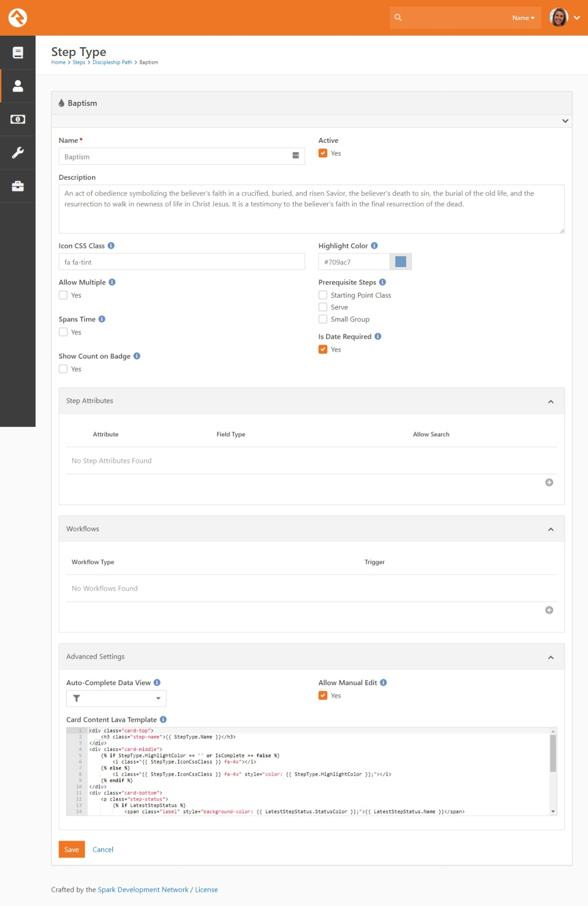
Task: Enable Show Count on Badge checkbox
Action: pyautogui.click(x=63, y=369)
